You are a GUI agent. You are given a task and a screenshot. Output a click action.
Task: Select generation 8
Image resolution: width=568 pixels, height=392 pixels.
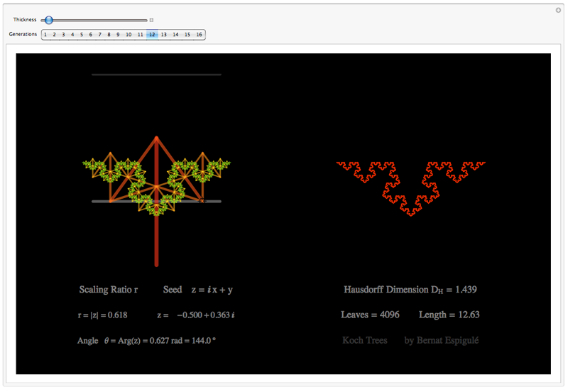point(109,34)
